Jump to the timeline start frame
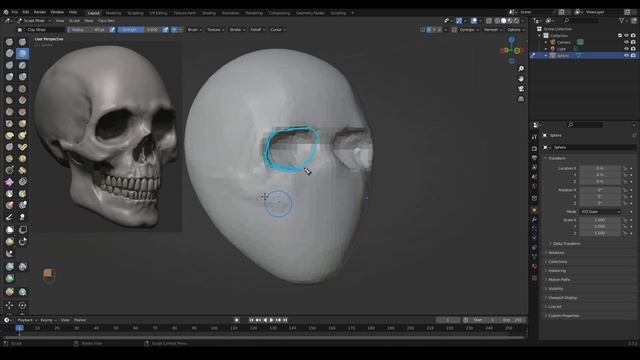The image size is (640, 360). (251, 320)
